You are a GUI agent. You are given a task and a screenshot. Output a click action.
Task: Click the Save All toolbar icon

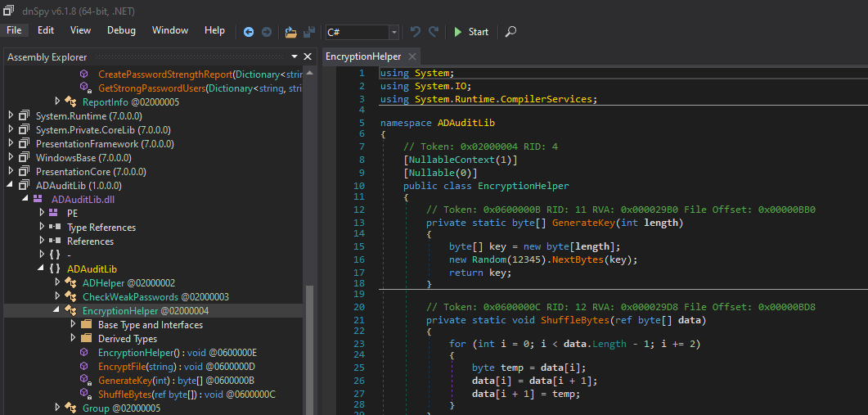tap(310, 32)
